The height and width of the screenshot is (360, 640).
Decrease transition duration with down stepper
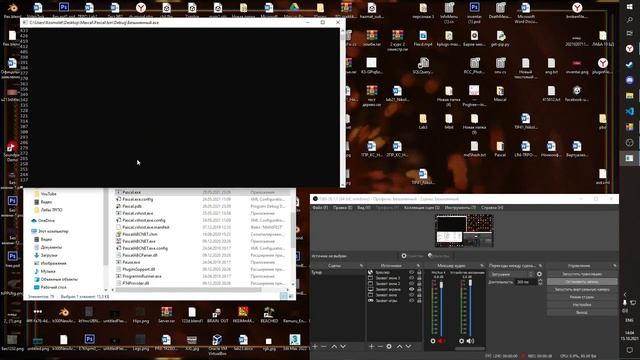pyautogui.click(x=540, y=283)
